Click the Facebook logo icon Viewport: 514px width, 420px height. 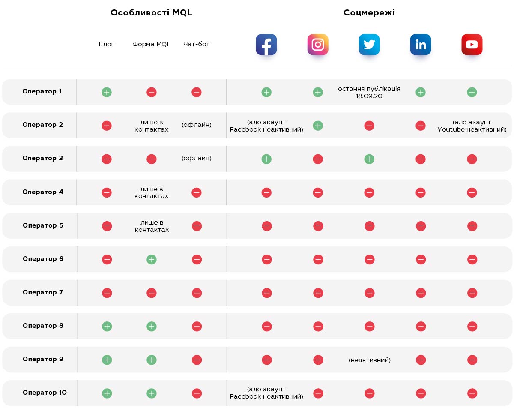click(x=266, y=45)
